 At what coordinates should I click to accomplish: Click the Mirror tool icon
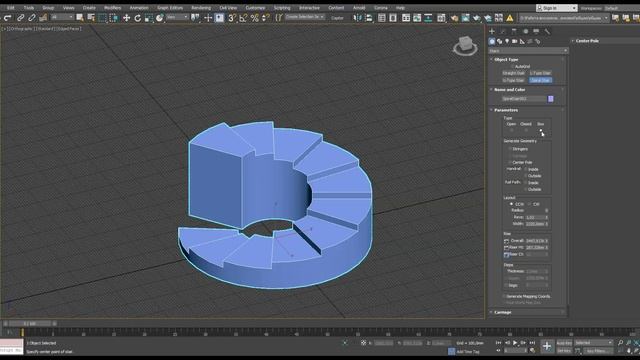tap(358, 18)
